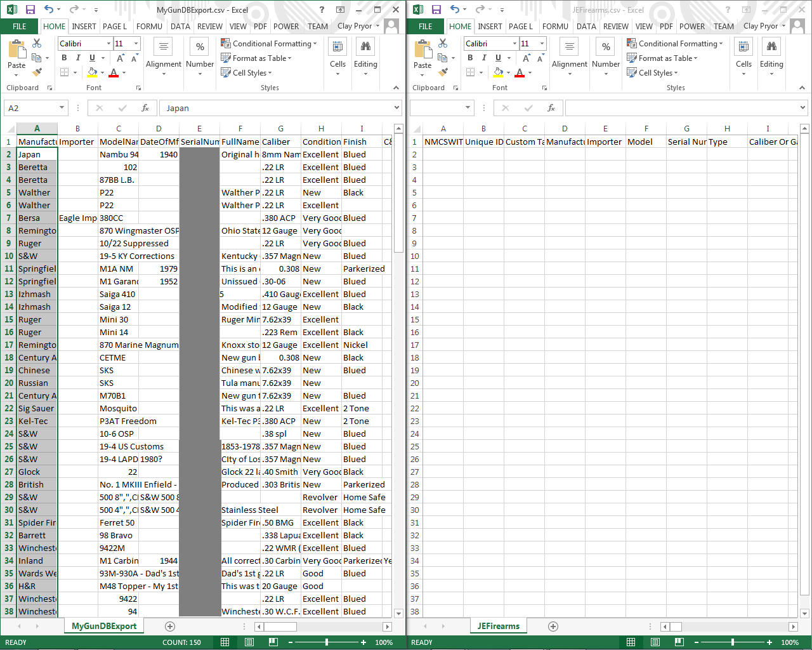Image resolution: width=812 pixels, height=650 pixels.
Task: Click Save in the JEFirearms quick access toolbar
Action: coord(437,9)
